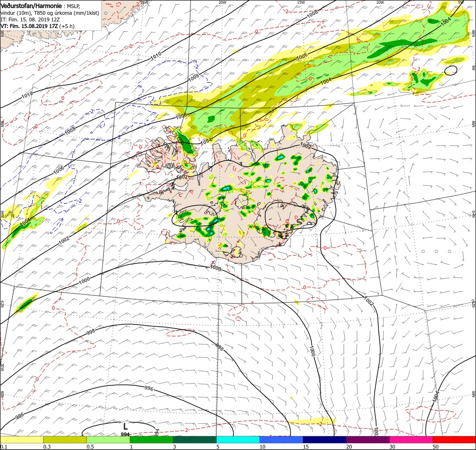Click the '20' legend scale value
This screenshot has width=476, height=450.
click(349, 447)
